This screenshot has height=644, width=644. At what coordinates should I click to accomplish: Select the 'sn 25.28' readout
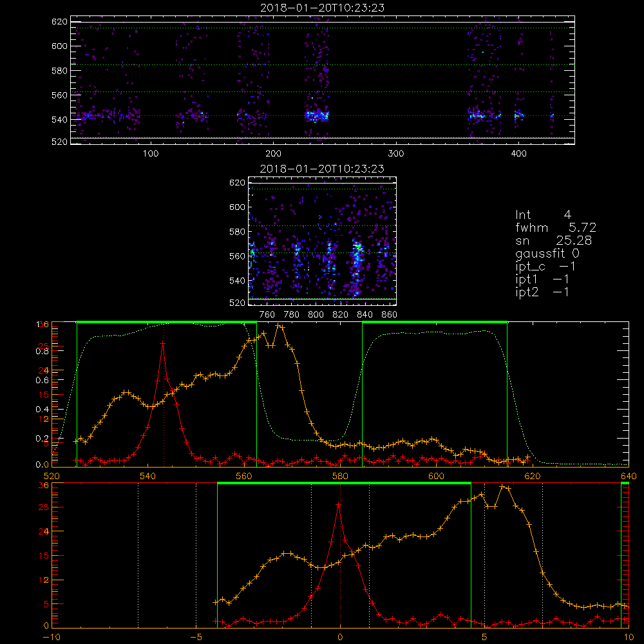[x=554, y=241]
